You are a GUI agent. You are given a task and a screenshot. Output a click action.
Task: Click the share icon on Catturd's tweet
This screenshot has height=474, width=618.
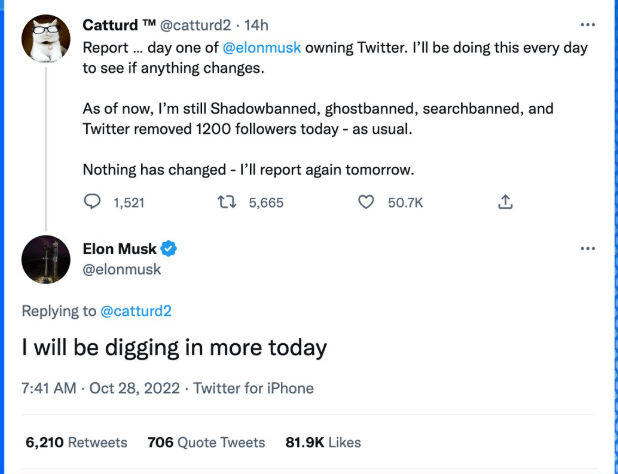505,202
